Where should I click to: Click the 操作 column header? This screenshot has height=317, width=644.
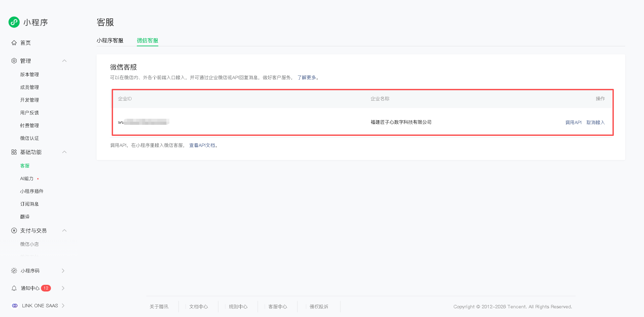[x=600, y=99]
